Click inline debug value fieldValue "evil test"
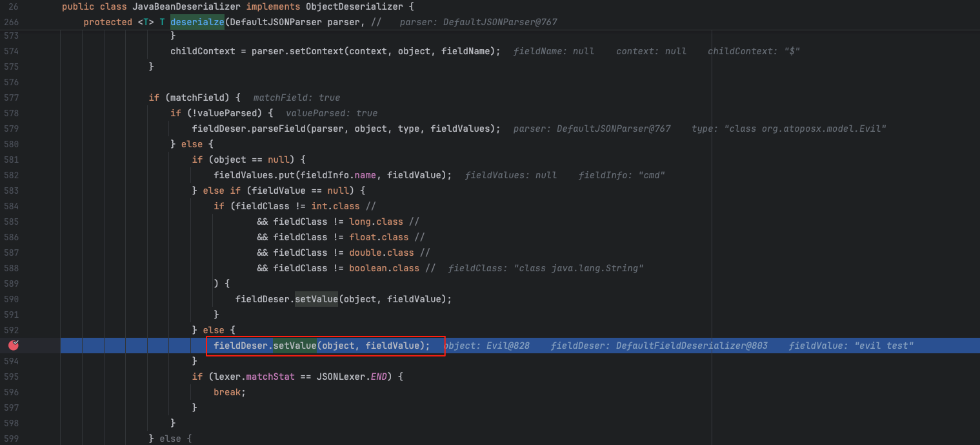Viewport: 980px width, 445px height. 851,346
